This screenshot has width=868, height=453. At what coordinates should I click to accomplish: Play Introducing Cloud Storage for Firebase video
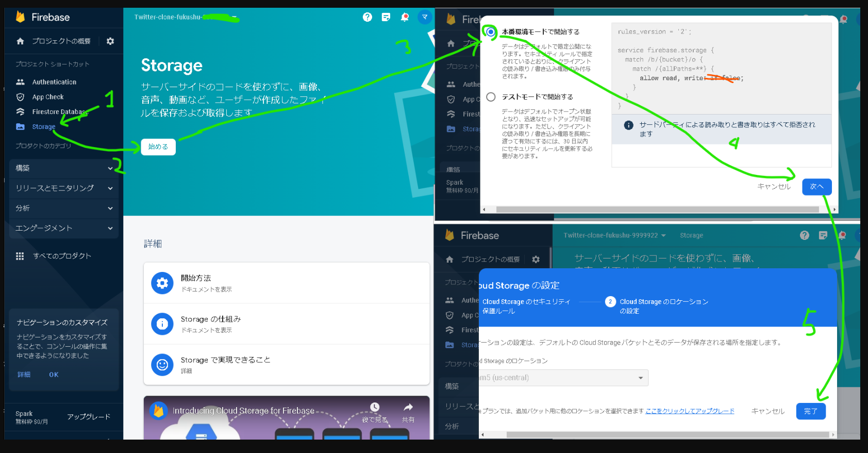point(287,418)
